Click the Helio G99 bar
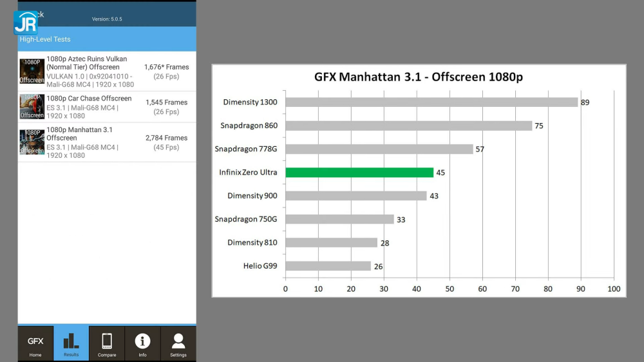This screenshot has width=644, height=362. coord(328,266)
